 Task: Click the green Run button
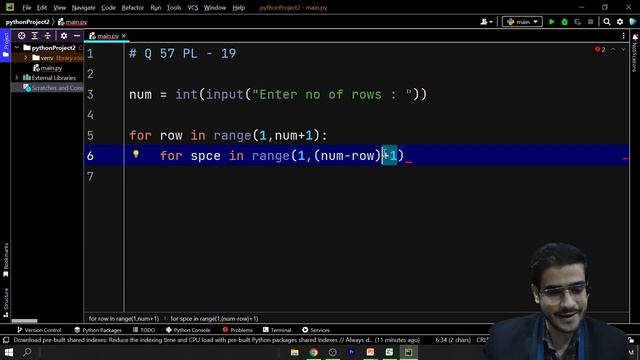tap(551, 22)
